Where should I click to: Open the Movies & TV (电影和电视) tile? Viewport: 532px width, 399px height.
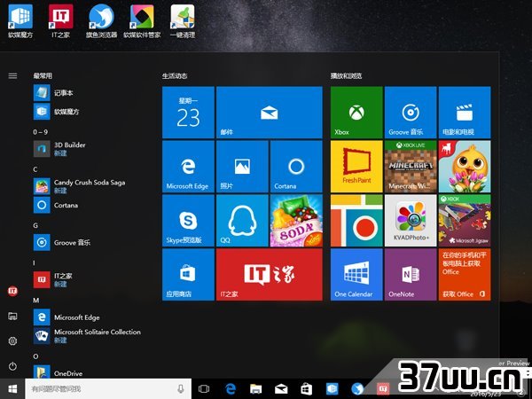(x=465, y=113)
